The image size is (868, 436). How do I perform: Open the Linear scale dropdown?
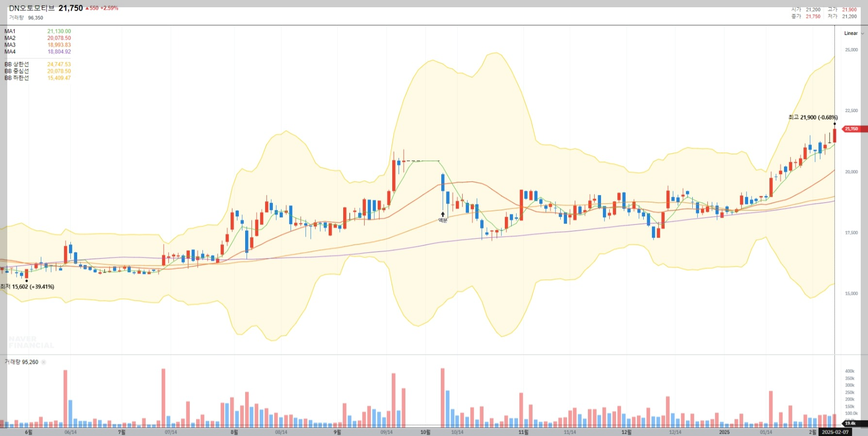coord(854,33)
